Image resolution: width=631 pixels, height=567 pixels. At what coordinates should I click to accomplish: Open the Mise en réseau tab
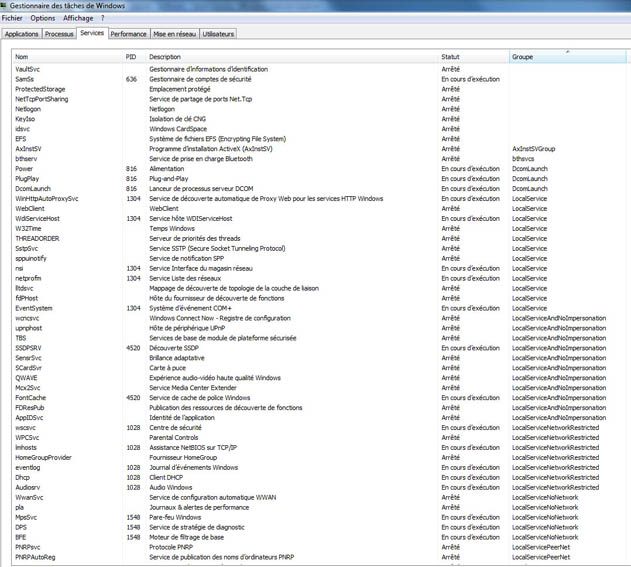(x=175, y=34)
